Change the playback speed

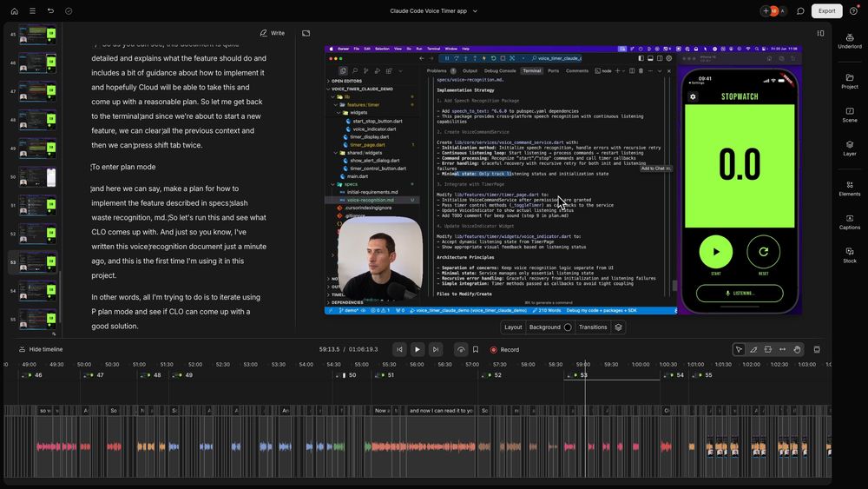[x=461, y=349]
